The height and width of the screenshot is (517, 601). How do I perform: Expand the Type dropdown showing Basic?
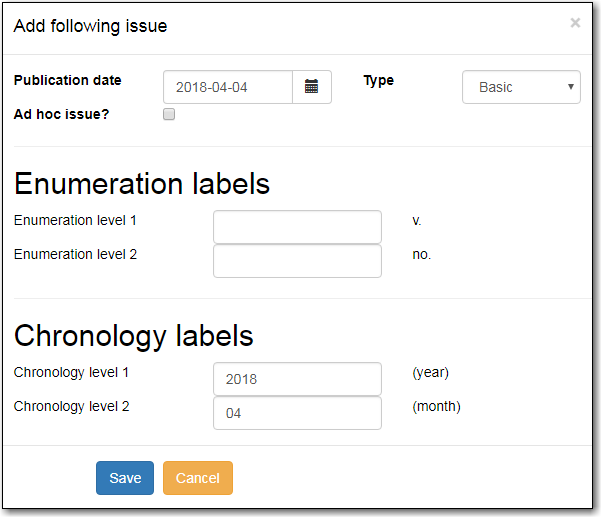(521, 87)
